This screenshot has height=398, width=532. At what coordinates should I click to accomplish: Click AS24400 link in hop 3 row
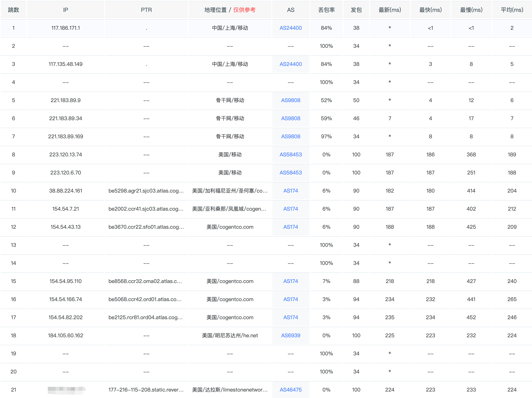tap(290, 64)
